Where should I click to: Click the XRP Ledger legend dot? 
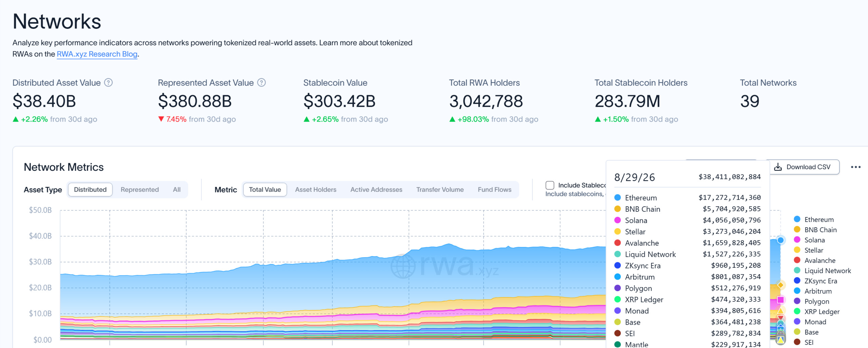(797, 311)
